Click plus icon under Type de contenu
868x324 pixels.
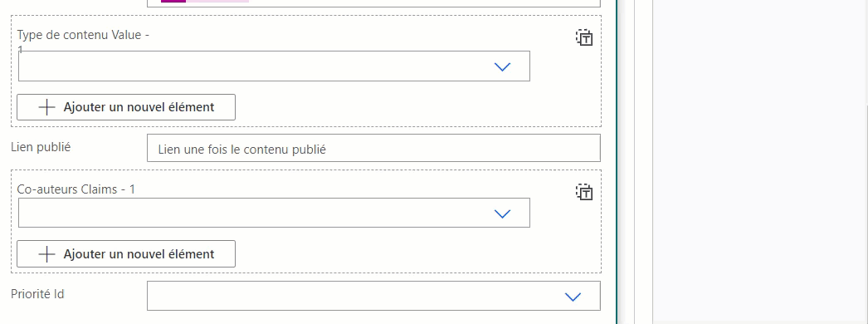[x=46, y=107]
